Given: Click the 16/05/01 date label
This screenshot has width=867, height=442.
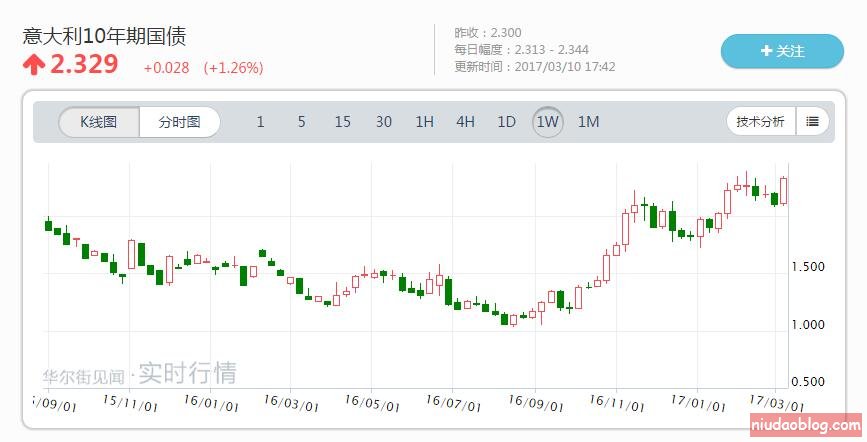Looking at the screenshot, I should pyautogui.click(x=372, y=403).
